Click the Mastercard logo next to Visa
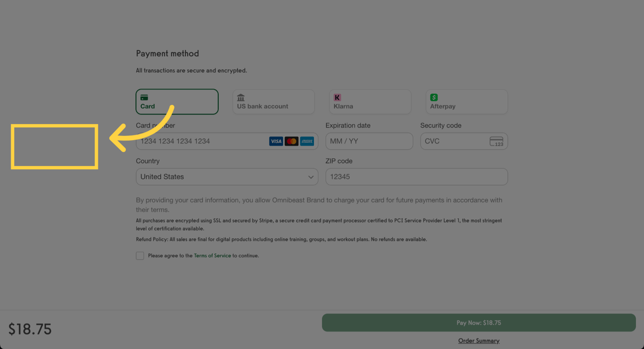Screen dimensions: 644x349 291,141
